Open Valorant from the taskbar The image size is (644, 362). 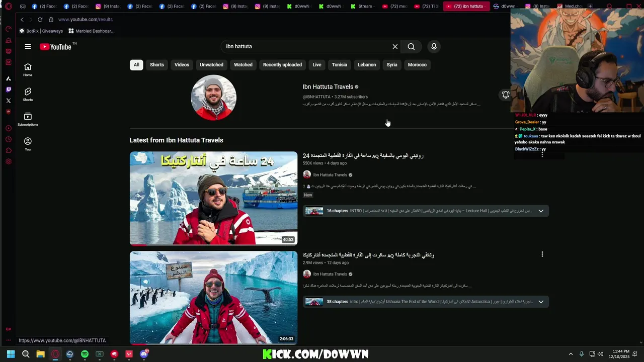tap(129, 354)
